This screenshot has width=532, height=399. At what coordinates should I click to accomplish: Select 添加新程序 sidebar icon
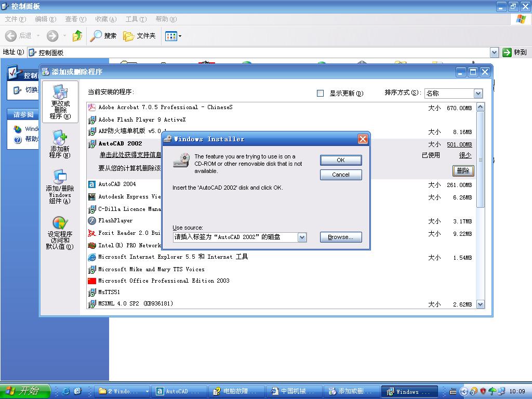pyautogui.click(x=60, y=144)
